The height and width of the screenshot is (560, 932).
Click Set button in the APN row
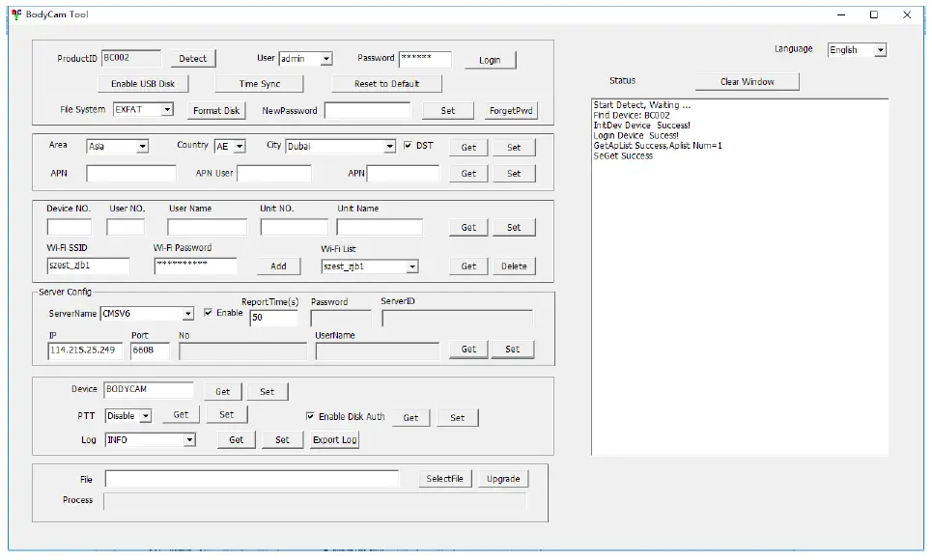tap(514, 174)
